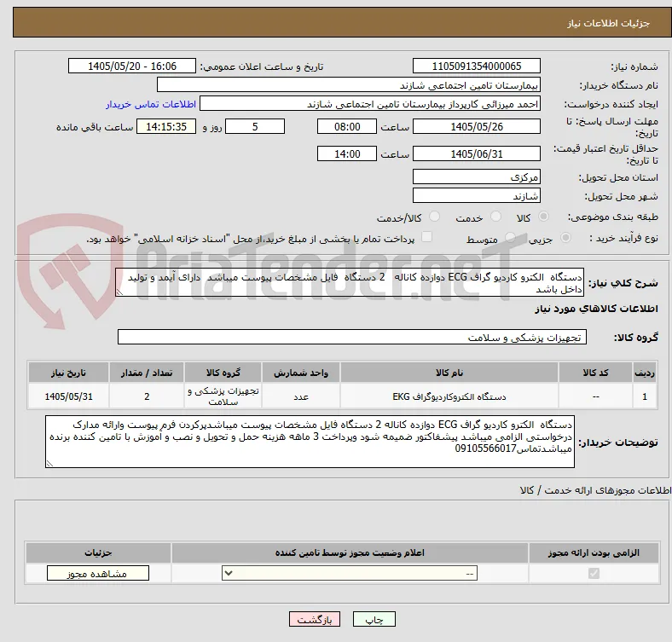This screenshot has height=642, width=672.
Task: Click the نام کالا column header
Action: [x=449, y=373]
